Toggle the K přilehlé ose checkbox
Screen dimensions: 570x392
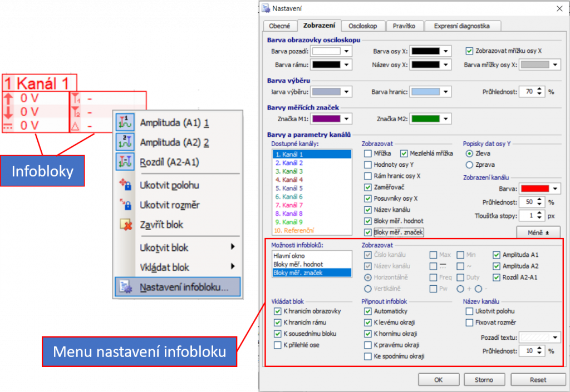tap(278, 345)
